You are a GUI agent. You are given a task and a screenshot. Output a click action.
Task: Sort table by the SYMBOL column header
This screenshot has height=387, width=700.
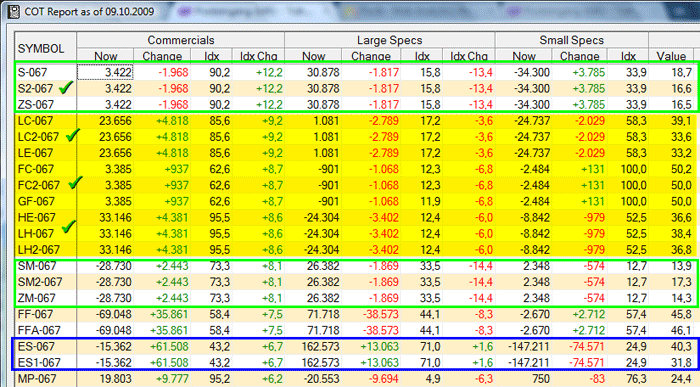point(45,48)
